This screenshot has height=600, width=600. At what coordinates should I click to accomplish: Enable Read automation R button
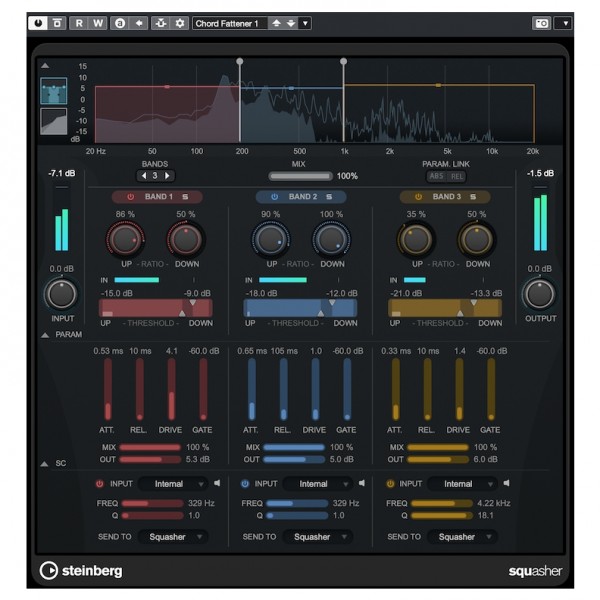pos(79,23)
